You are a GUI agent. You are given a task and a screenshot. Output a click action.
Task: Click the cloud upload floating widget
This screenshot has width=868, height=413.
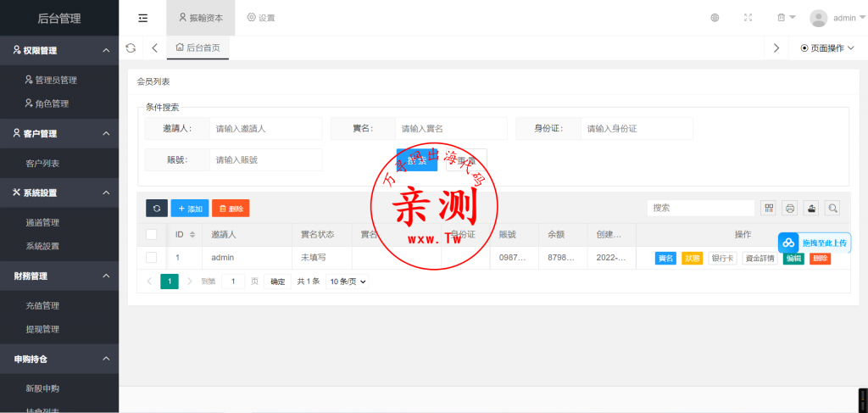(815, 243)
